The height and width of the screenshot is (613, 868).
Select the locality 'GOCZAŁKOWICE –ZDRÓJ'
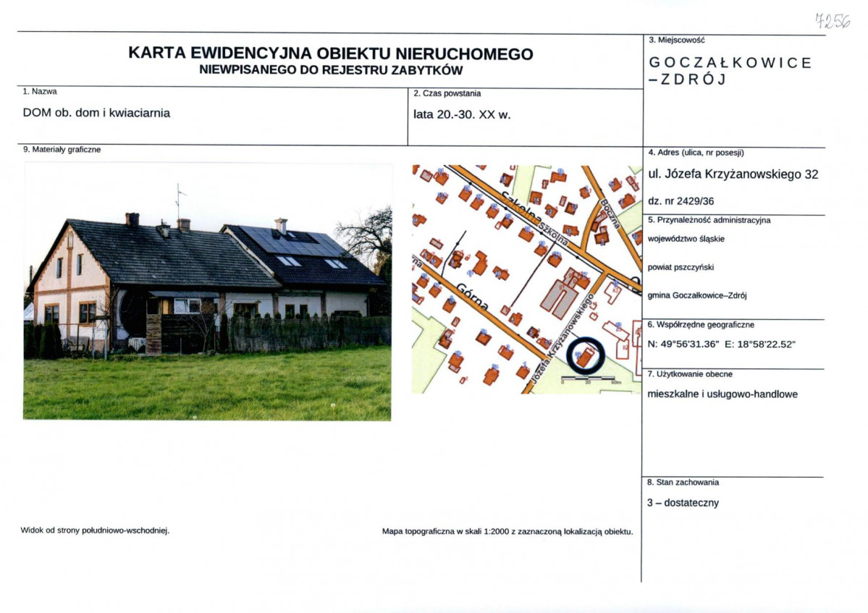point(730,71)
